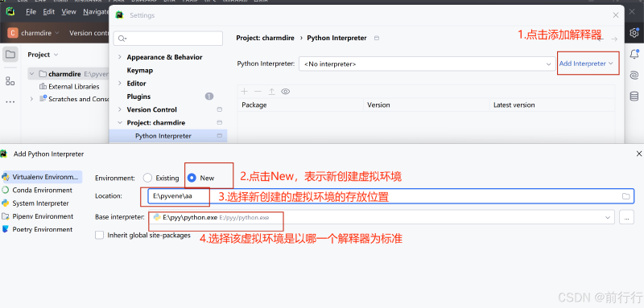
Task: Click the Latest version column header
Action: [x=514, y=105]
